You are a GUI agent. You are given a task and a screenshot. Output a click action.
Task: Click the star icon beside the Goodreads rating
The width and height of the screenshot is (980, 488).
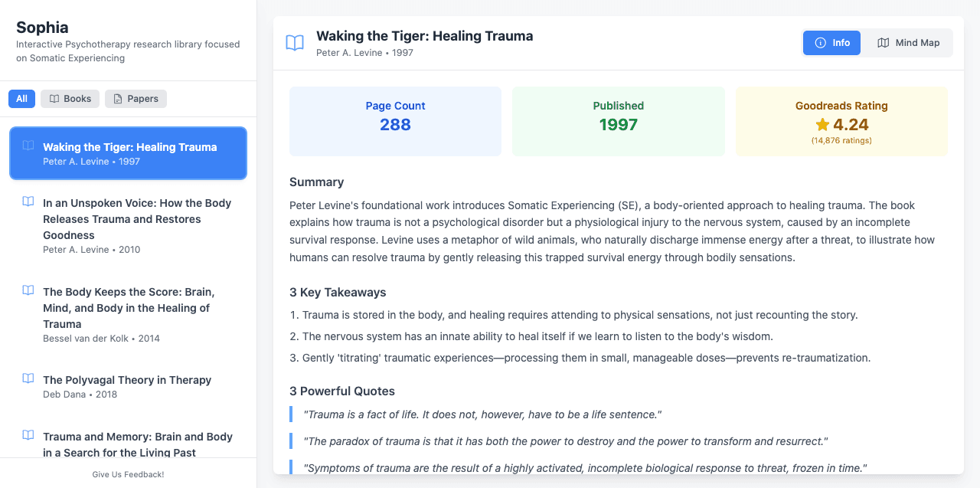822,123
